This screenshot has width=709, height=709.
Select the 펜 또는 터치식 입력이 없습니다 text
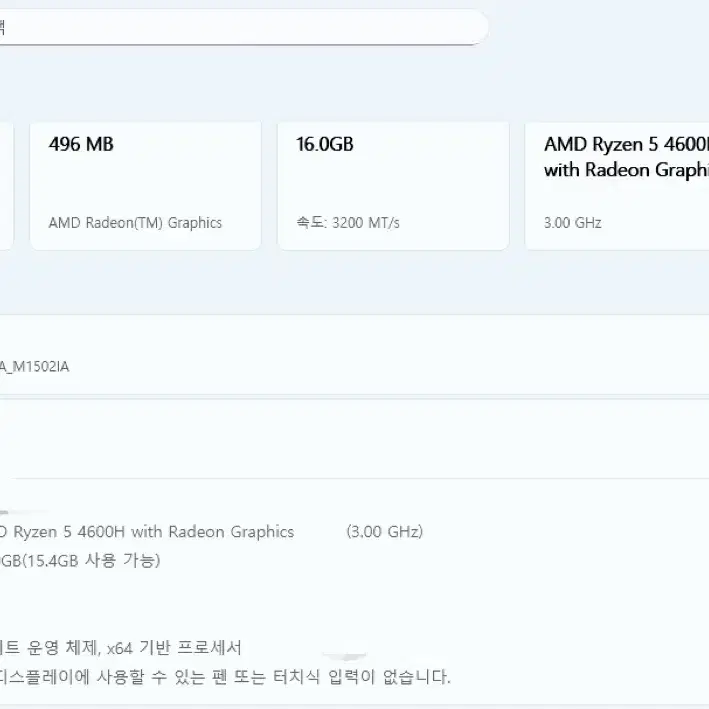[x=331, y=677]
